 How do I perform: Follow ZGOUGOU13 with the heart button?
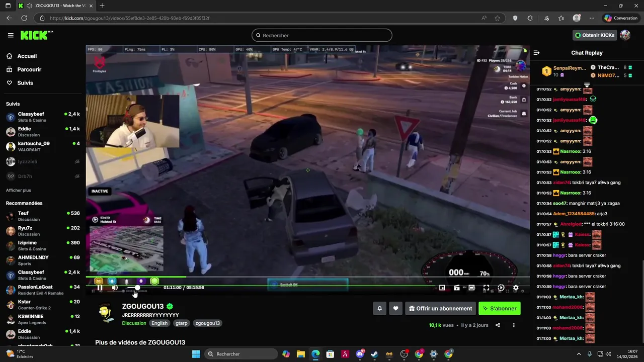tap(396, 308)
